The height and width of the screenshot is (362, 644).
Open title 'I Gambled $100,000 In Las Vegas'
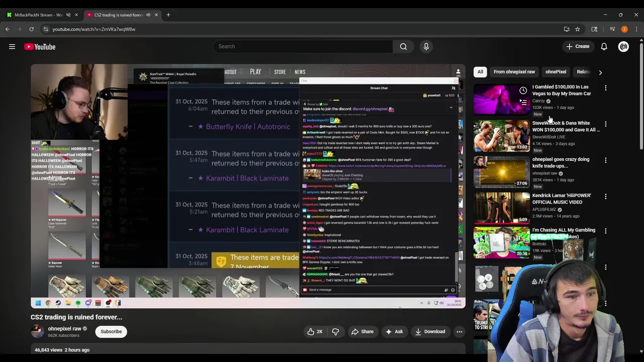click(562, 90)
